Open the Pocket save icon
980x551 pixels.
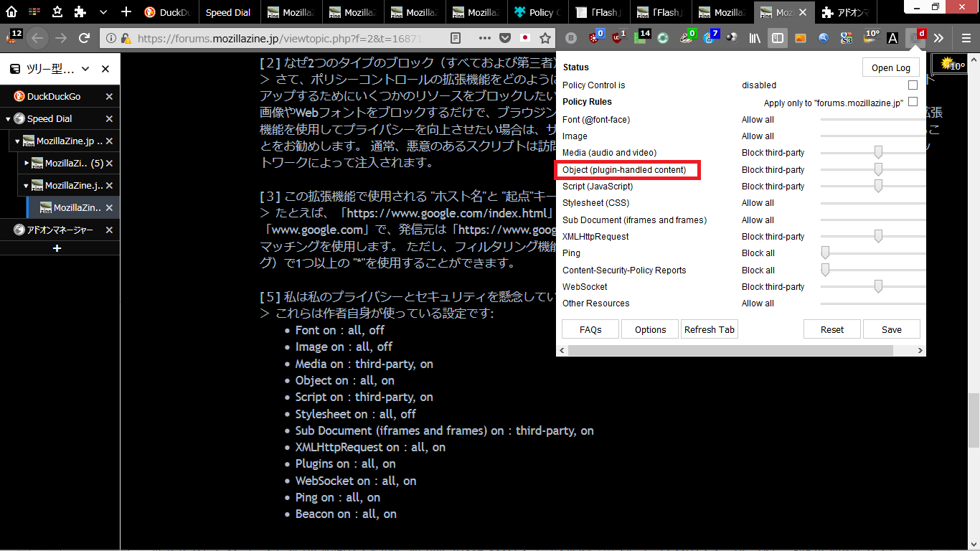tap(505, 38)
